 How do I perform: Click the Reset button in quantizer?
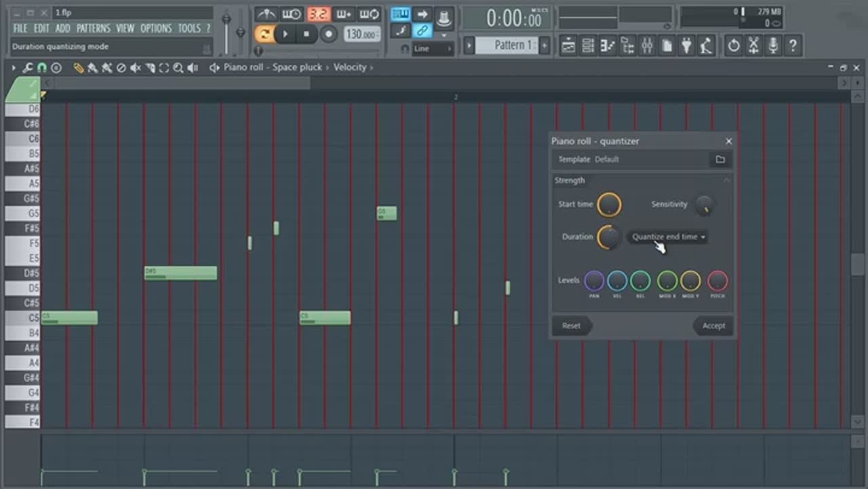pos(571,326)
